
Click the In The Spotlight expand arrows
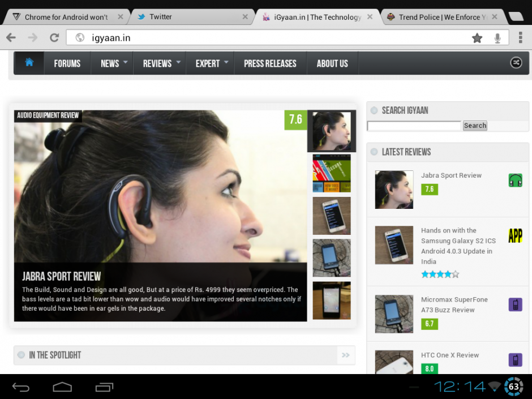coord(345,355)
